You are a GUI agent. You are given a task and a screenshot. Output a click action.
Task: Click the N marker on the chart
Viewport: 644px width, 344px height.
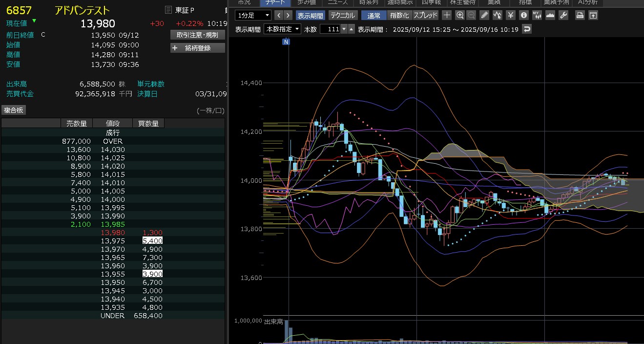coord(286,42)
